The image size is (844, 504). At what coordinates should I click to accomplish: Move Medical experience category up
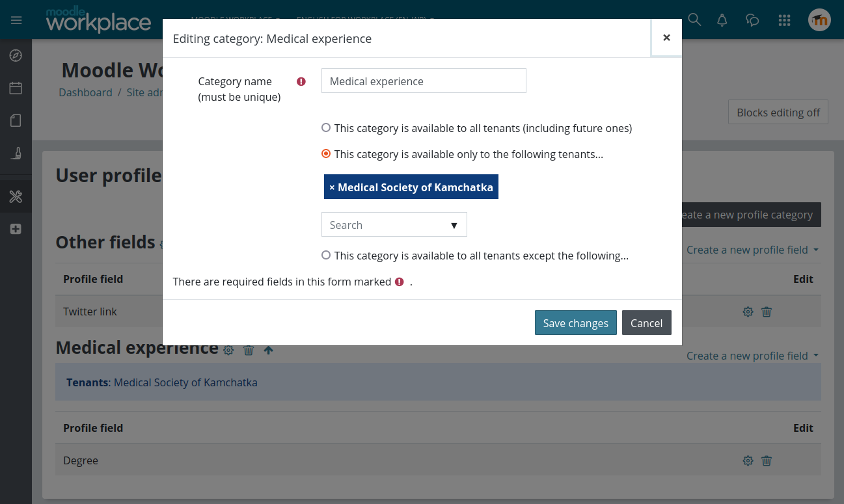pos(268,350)
